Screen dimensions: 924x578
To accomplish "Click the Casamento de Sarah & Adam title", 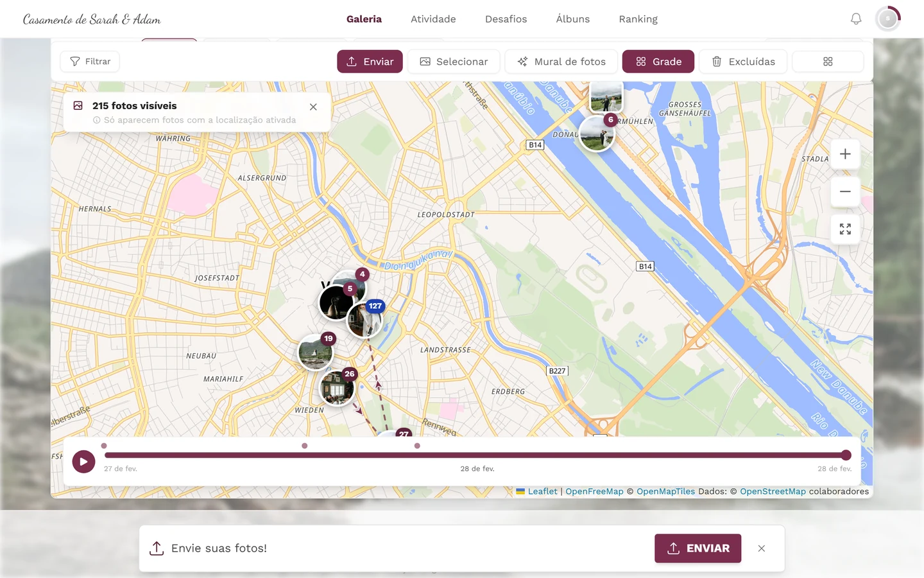I will point(92,19).
